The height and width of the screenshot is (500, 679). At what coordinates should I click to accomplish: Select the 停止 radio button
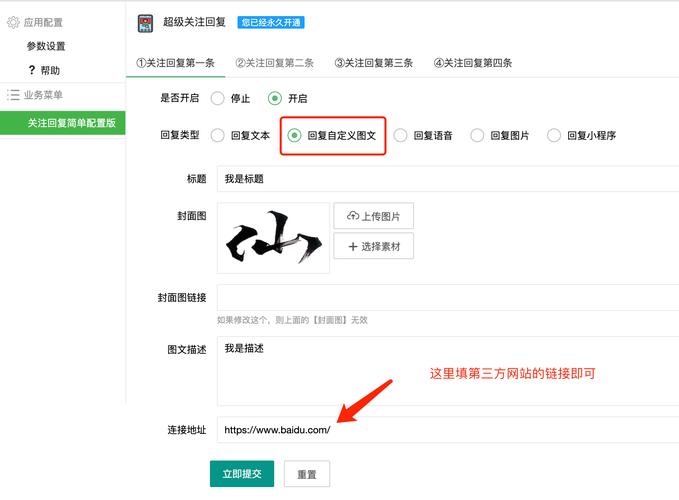tap(217, 99)
